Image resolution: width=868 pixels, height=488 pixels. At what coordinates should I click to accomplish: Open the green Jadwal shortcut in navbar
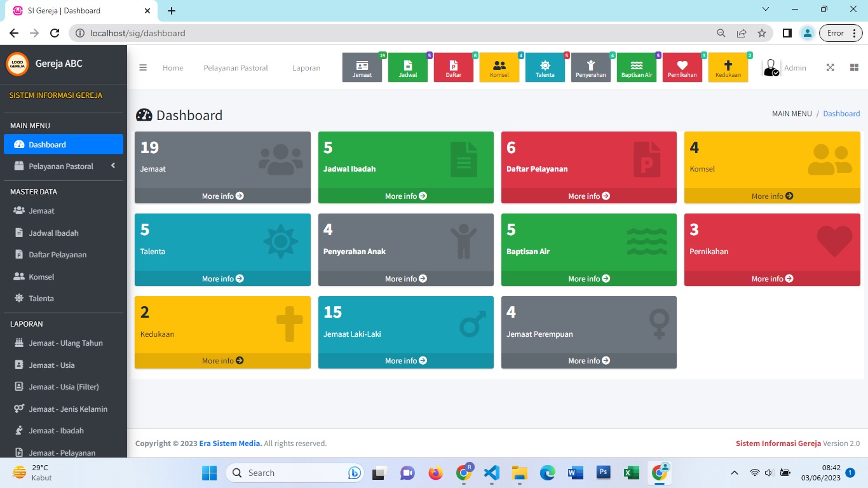408,67
